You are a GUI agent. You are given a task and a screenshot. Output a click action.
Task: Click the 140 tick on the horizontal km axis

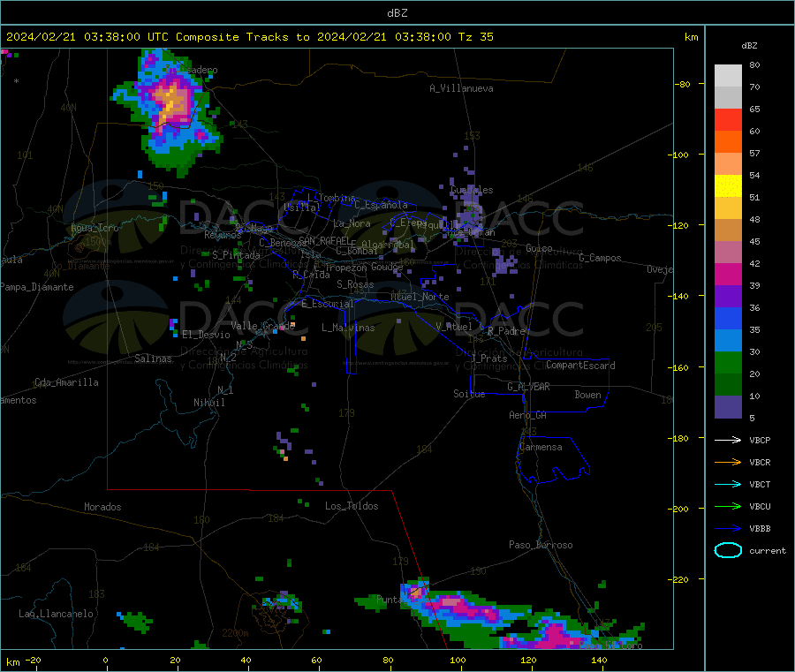599,661
